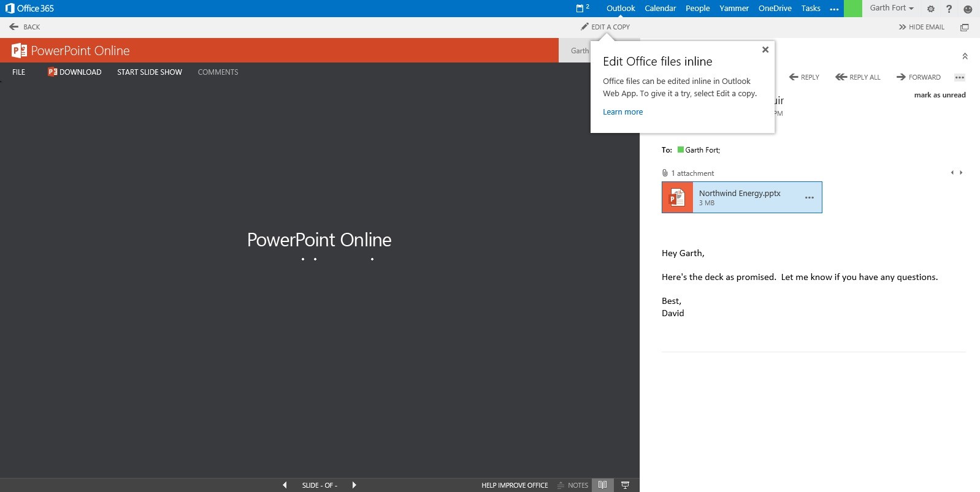The height and width of the screenshot is (492, 980).
Task: Go to previous slide arrow
Action: 285,485
